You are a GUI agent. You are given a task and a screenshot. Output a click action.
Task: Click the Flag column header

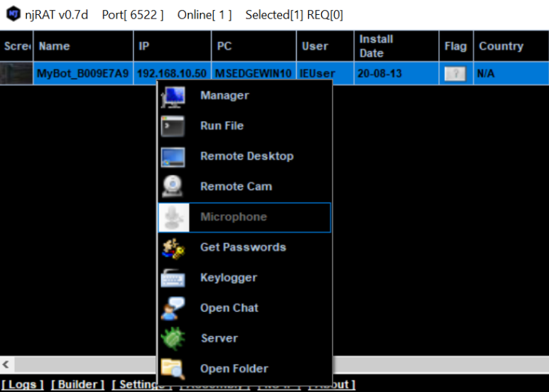[x=456, y=46]
